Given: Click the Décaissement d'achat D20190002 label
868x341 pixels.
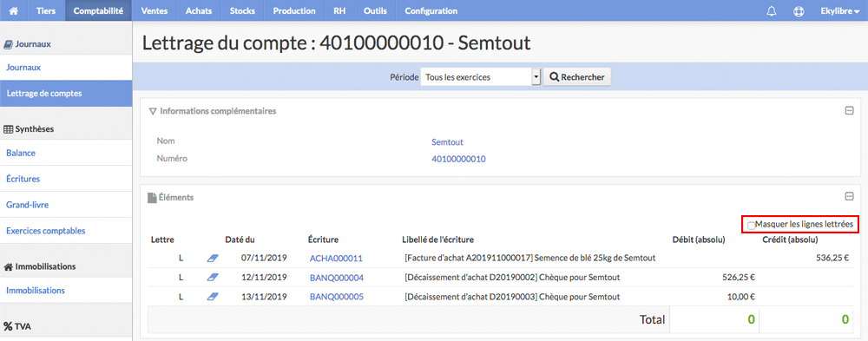Looking at the screenshot, I should 513,278.
